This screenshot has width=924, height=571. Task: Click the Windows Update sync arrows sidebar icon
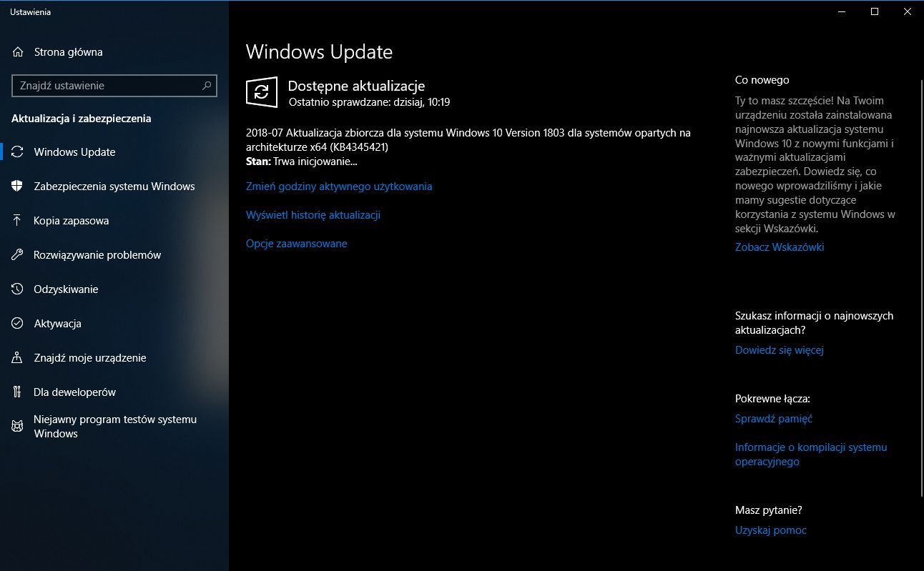(18, 152)
